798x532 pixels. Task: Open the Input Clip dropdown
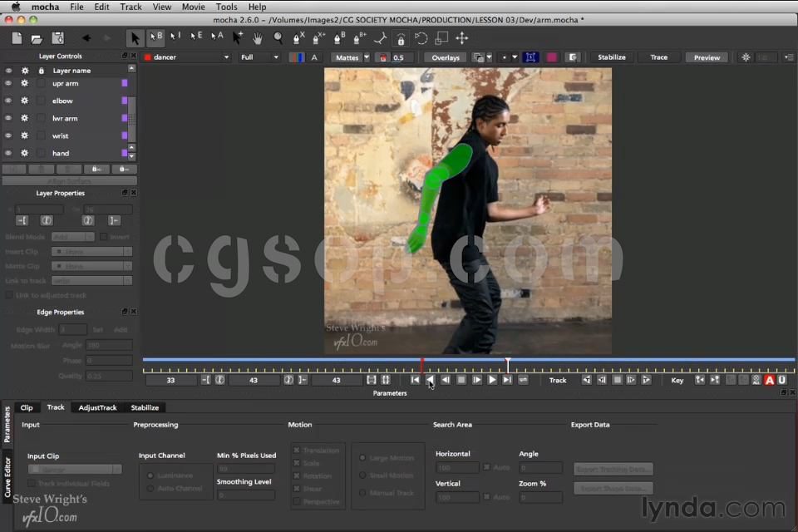coord(75,470)
